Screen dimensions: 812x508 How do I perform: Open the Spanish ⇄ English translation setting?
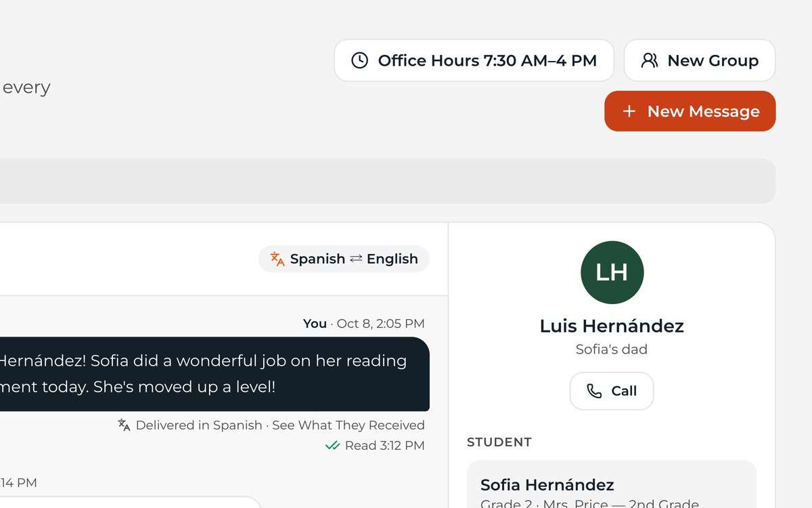[344, 259]
